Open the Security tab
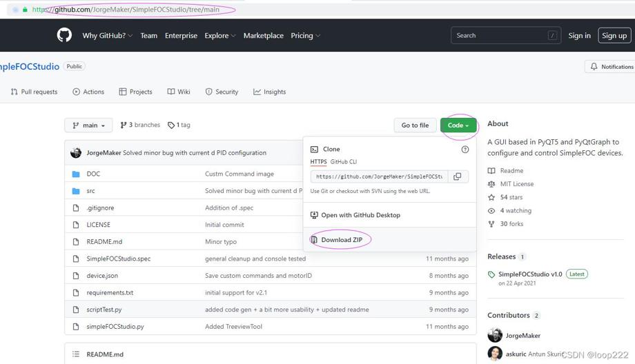 click(x=222, y=92)
